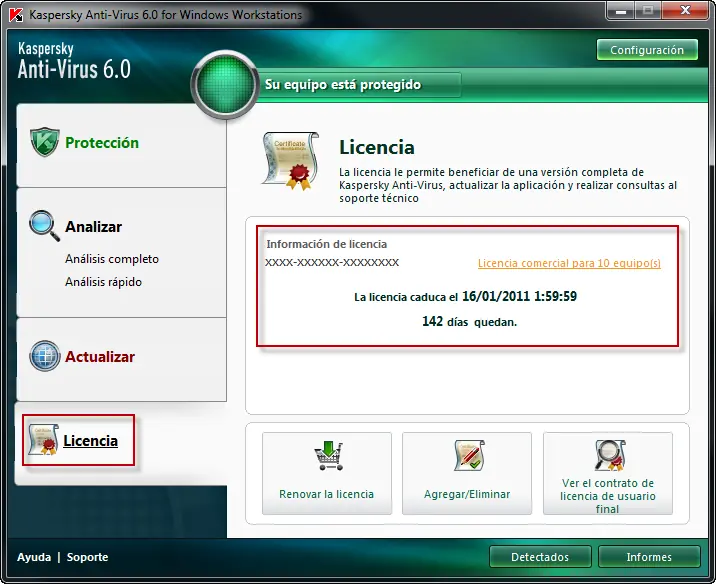Image resolution: width=716 pixels, height=584 pixels.
Task: Click the 142 días quedan text
Action: tap(469, 322)
